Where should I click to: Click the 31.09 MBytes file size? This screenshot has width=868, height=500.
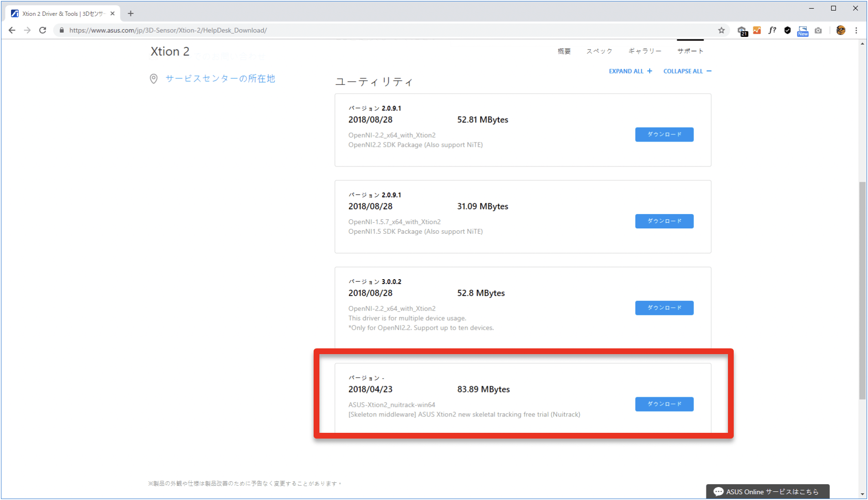click(482, 206)
